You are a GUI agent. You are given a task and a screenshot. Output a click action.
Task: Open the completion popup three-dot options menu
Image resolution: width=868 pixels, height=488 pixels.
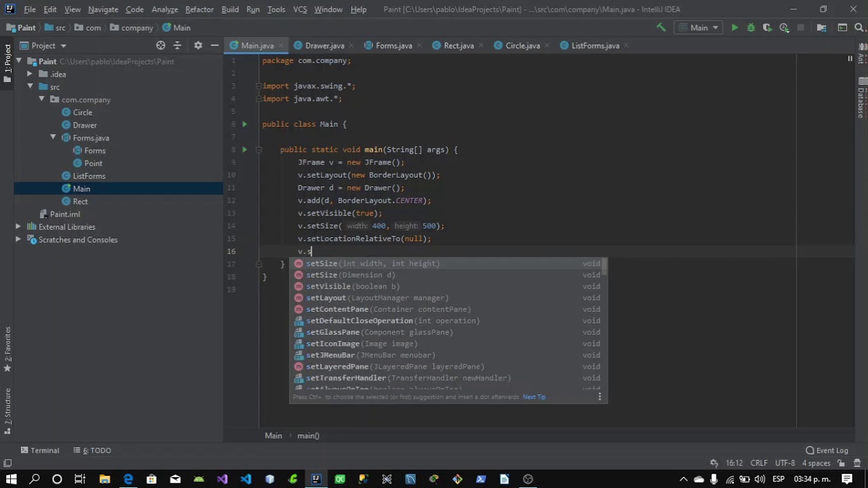[599, 396]
